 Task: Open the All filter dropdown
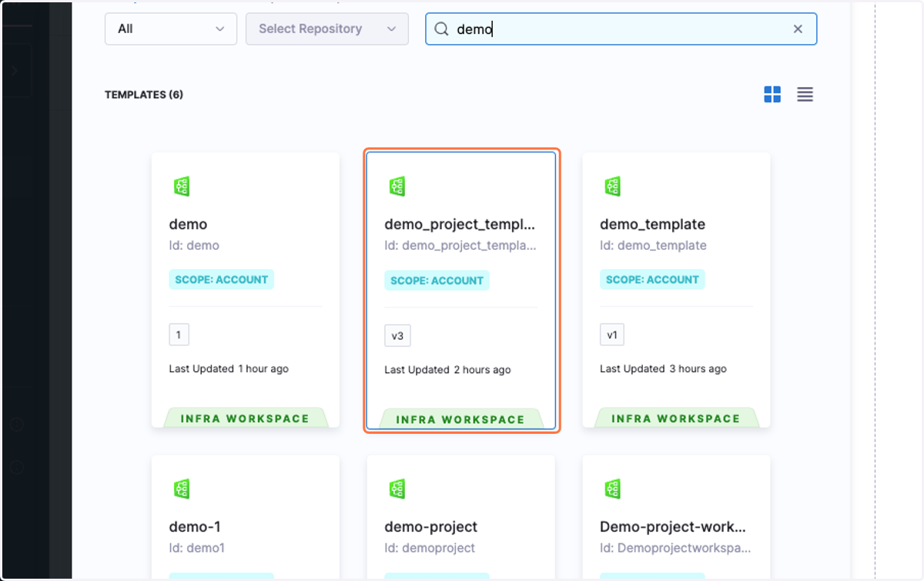click(171, 29)
